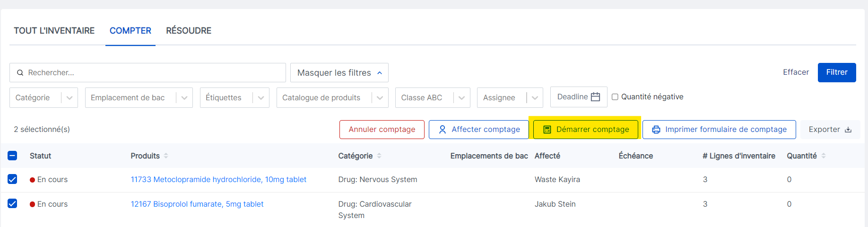Collapse filters with Masquer les filtres

(339, 73)
